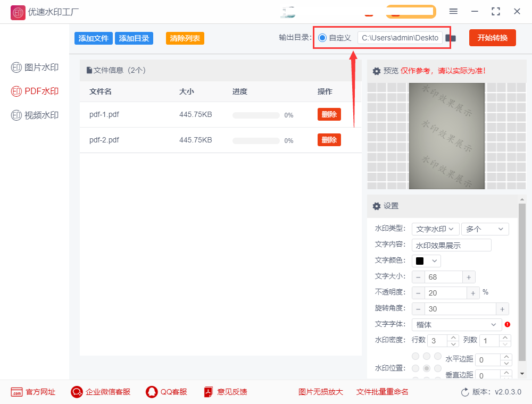532x404 pixels.
Task: Select middle-right watermark position radio
Action: pyautogui.click(x=438, y=368)
